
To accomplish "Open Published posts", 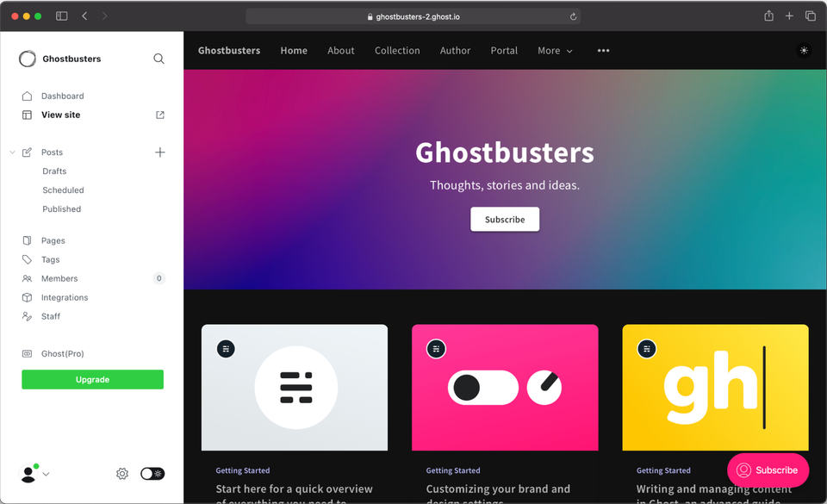I will (x=62, y=209).
